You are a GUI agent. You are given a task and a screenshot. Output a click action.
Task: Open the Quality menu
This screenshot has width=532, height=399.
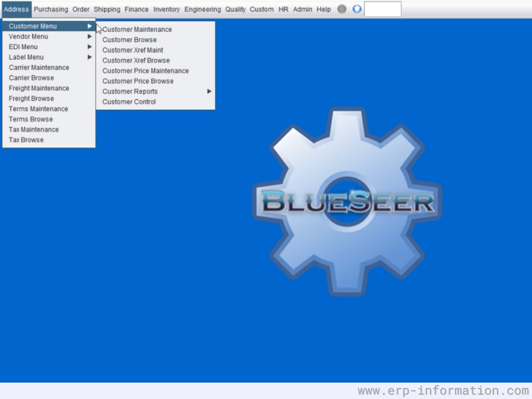click(235, 9)
